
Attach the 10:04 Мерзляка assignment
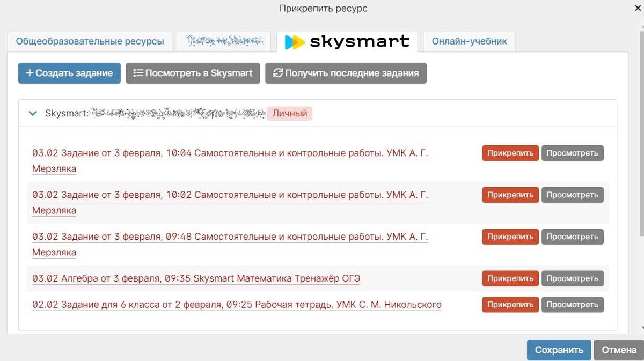click(510, 153)
